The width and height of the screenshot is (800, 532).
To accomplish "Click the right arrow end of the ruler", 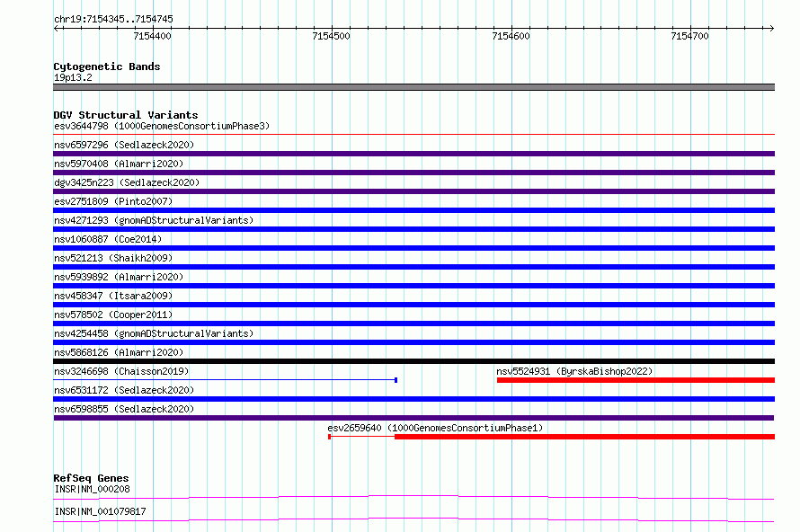I will coord(771,28).
